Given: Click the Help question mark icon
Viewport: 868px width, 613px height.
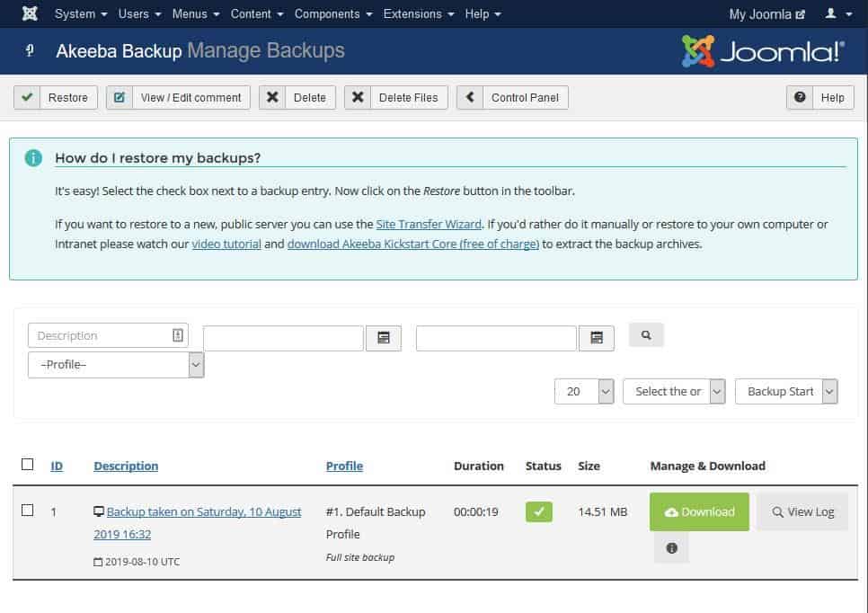Looking at the screenshot, I should point(800,97).
